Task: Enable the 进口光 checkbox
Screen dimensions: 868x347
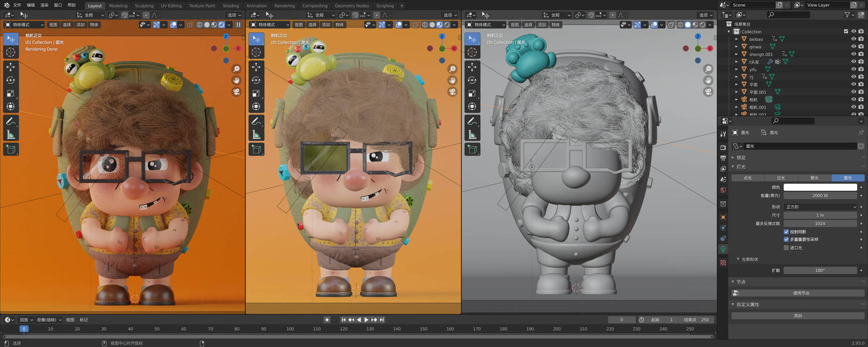Action: coord(786,248)
